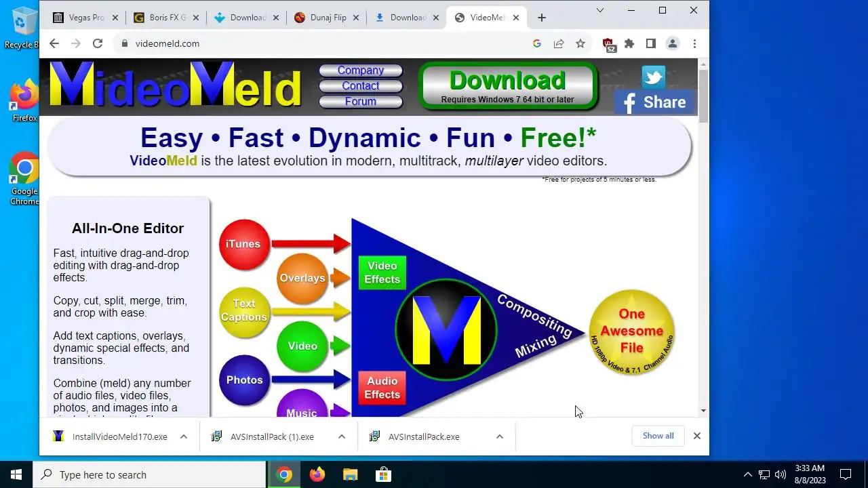Bookmark this page with star icon
The width and height of the screenshot is (868, 488).
tap(580, 43)
